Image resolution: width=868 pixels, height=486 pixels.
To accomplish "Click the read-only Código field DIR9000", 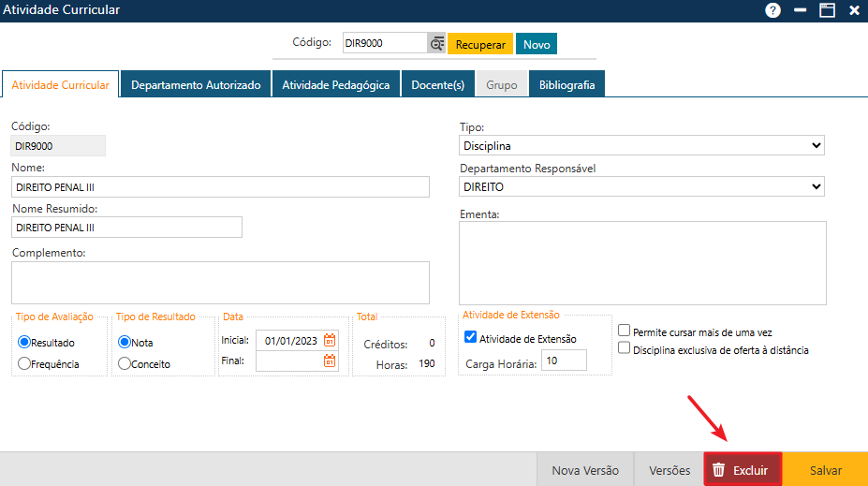I will point(58,146).
